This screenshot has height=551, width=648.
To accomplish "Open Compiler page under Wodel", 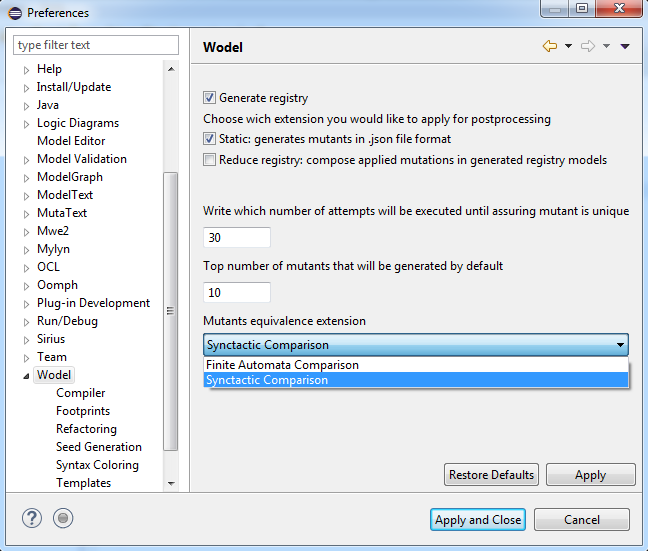I will pyautogui.click(x=81, y=393).
